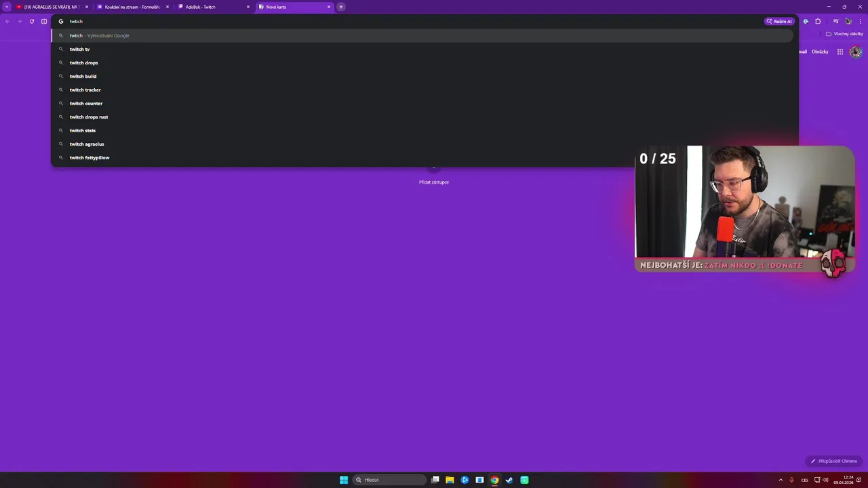Open the Chrome profile avatar in toolbar
The height and width of the screenshot is (488, 868).
848,21
